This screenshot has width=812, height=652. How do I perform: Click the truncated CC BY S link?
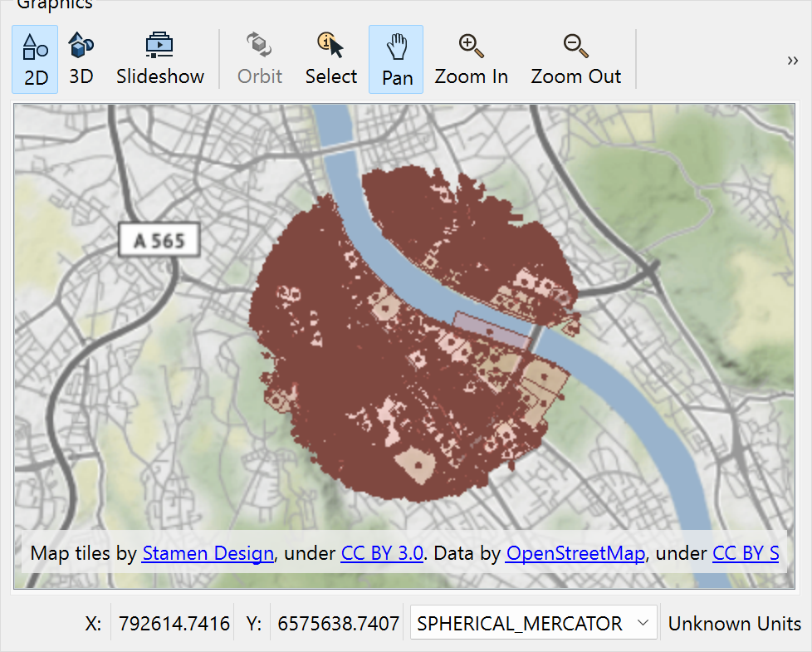745,553
